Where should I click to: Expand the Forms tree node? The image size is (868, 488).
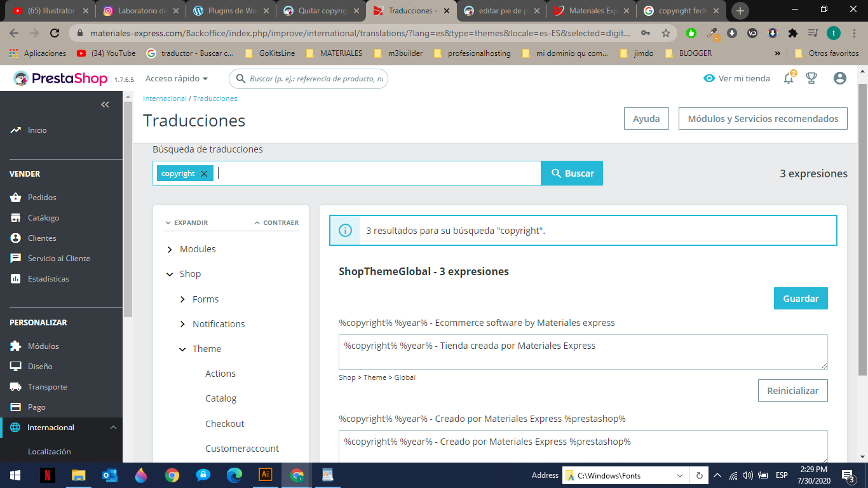coord(182,299)
